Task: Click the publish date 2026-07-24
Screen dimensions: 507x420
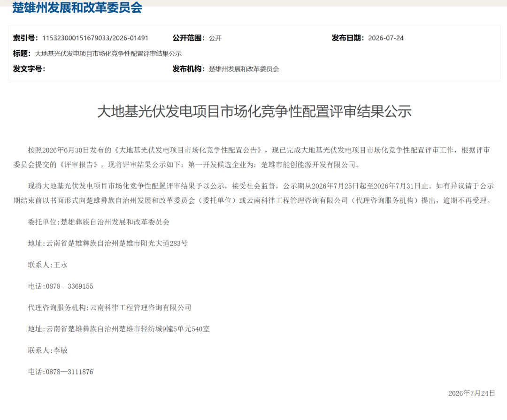Action: point(386,38)
